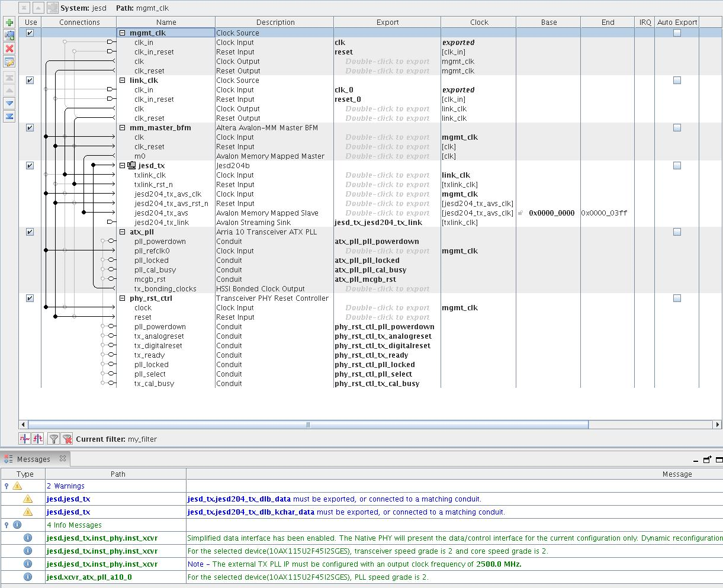
Task: Uncheck the Use checkbox for link_clk
Action: (30, 81)
